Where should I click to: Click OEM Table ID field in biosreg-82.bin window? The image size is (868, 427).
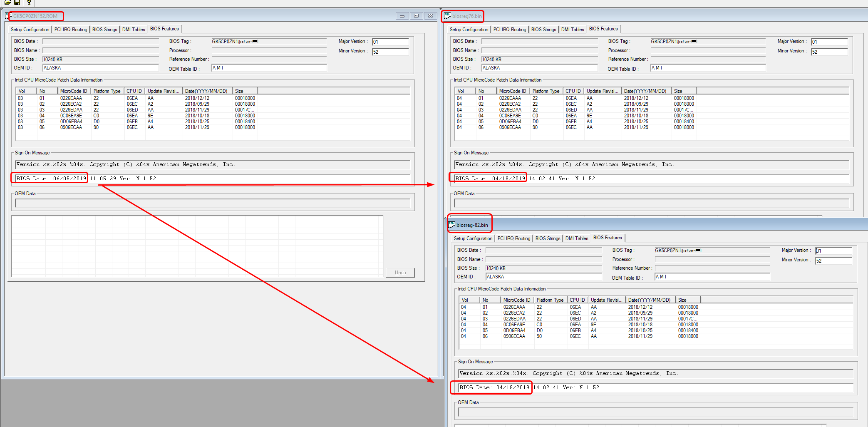tap(712, 277)
